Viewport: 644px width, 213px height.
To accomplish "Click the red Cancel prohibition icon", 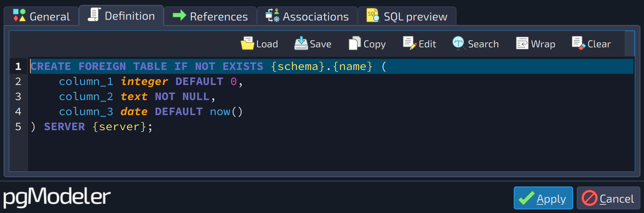I will 589,198.
